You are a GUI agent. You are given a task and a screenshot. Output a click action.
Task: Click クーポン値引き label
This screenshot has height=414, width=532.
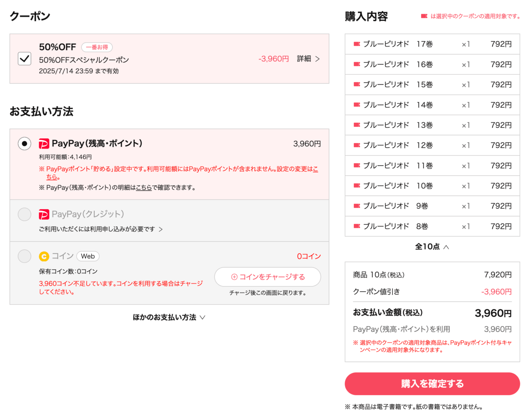tap(377, 292)
